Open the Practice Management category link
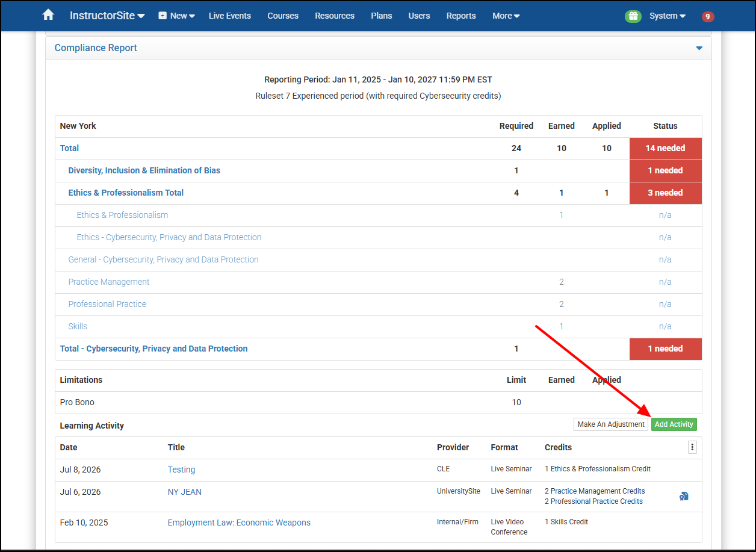This screenshot has width=756, height=552. click(x=109, y=282)
